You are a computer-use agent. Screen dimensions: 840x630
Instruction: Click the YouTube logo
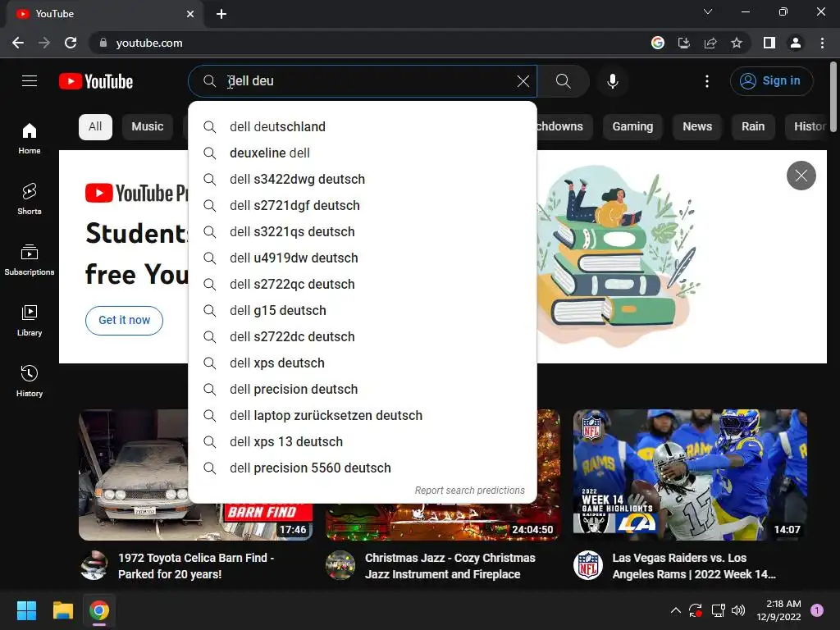pyautogui.click(x=96, y=81)
